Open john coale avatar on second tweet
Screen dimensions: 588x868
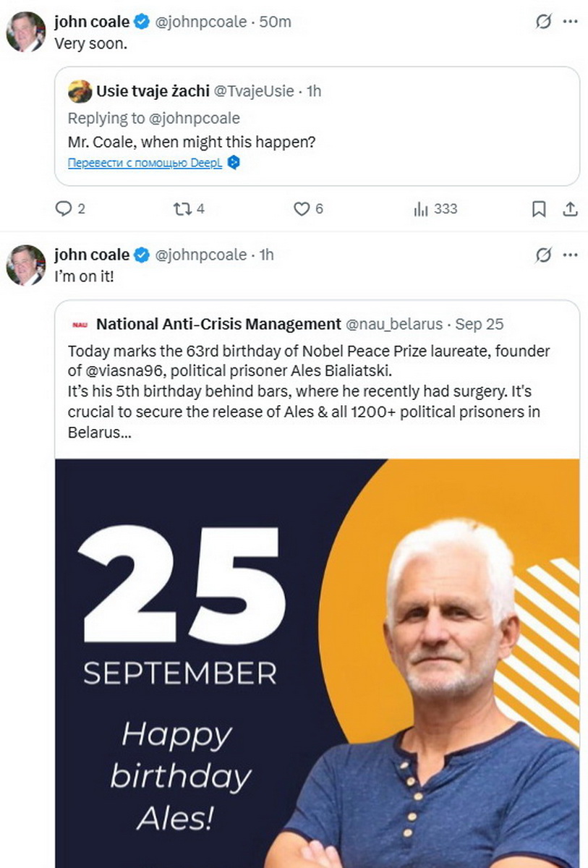tap(26, 265)
